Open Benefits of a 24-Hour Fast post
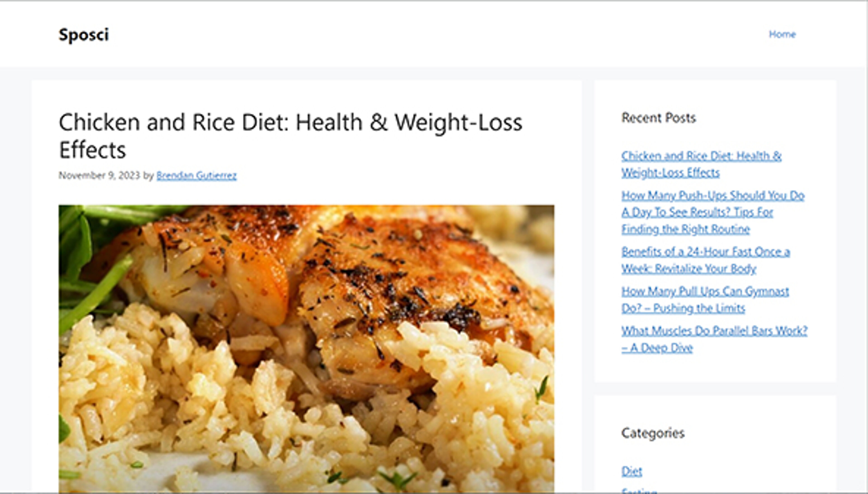The image size is (868, 494). tap(705, 260)
